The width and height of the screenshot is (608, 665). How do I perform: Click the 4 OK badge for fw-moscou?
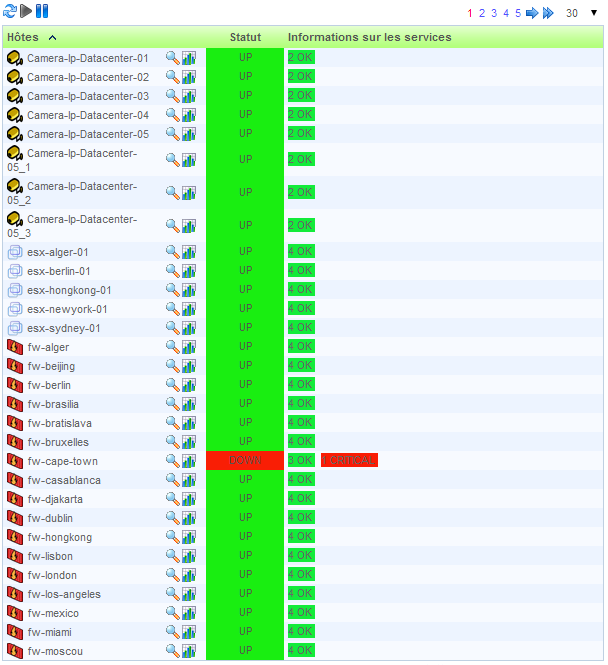point(301,650)
